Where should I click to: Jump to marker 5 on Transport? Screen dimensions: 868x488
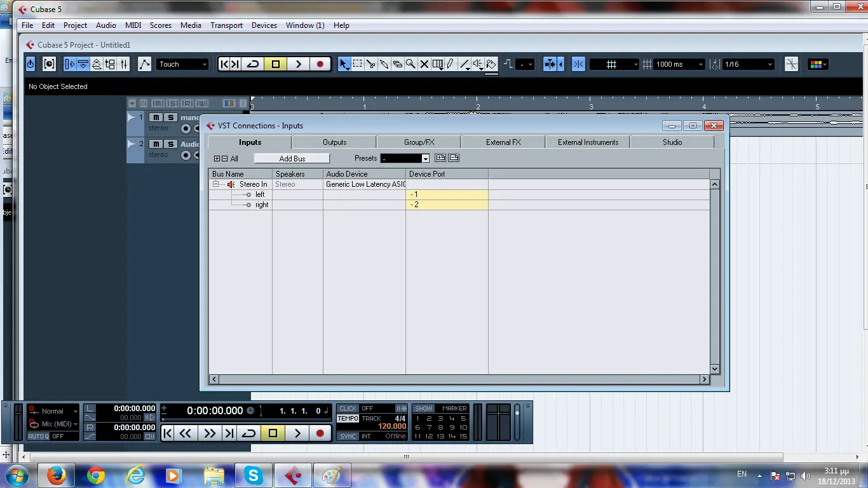coord(463,419)
